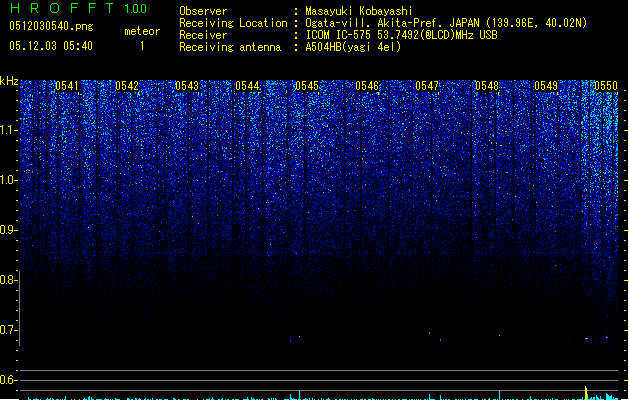Click observer name Masayuki Kobayashi

pyautogui.click(x=359, y=11)
